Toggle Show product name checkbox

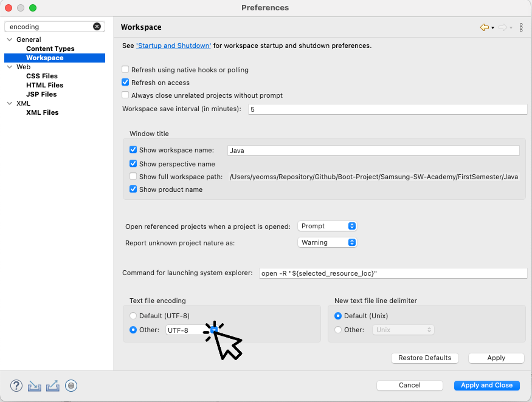click(133, 189)
